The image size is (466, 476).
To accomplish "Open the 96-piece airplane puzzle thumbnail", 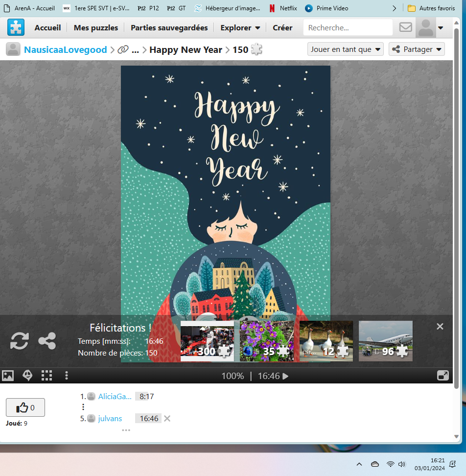I will click(386, 341).
